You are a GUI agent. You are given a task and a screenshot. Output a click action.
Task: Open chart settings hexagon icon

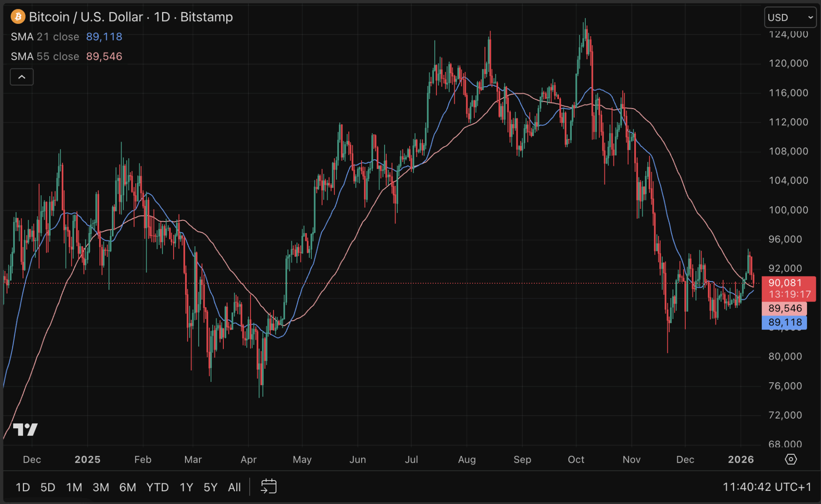pos(790,459)
